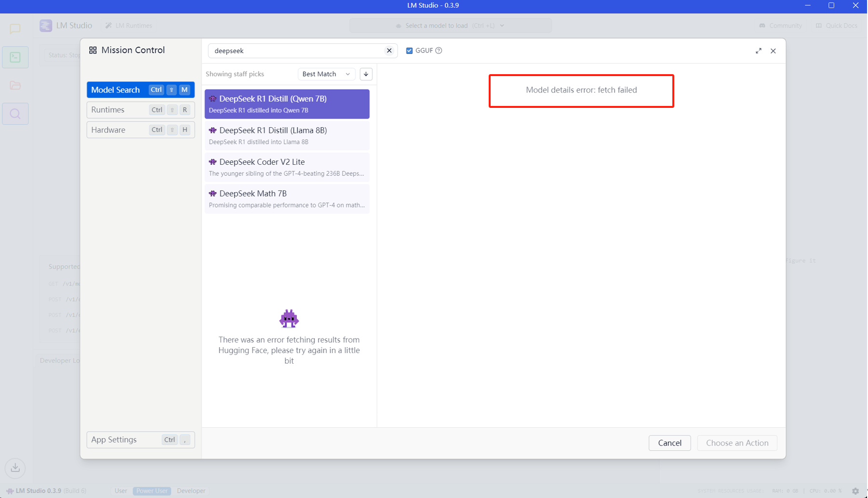Open the Chat sidebar icon

tap(15, 29)
